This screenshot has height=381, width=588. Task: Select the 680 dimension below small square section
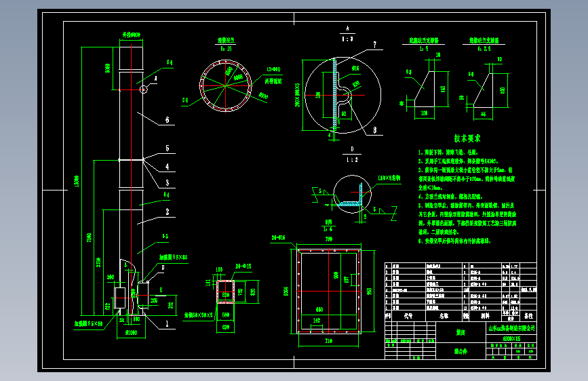click(226, 315)
